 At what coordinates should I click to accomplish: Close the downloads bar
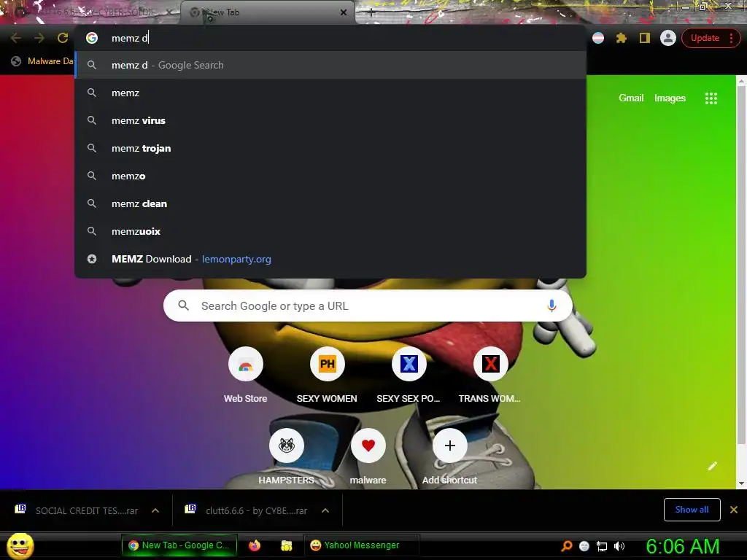[x=734, y=510]
